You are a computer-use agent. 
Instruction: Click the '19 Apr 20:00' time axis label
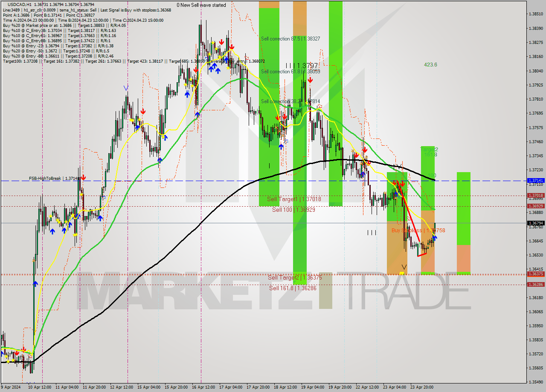(x=340, y=387)
